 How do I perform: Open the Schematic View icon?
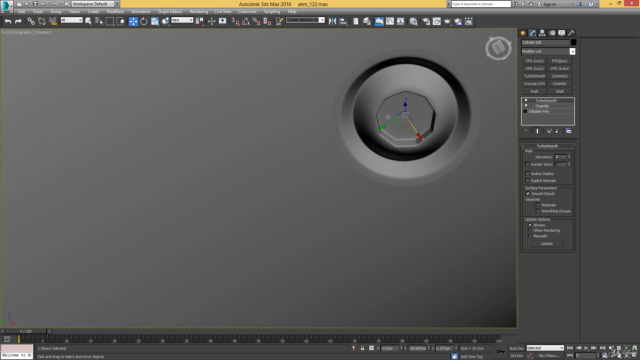tap(401, 21)
